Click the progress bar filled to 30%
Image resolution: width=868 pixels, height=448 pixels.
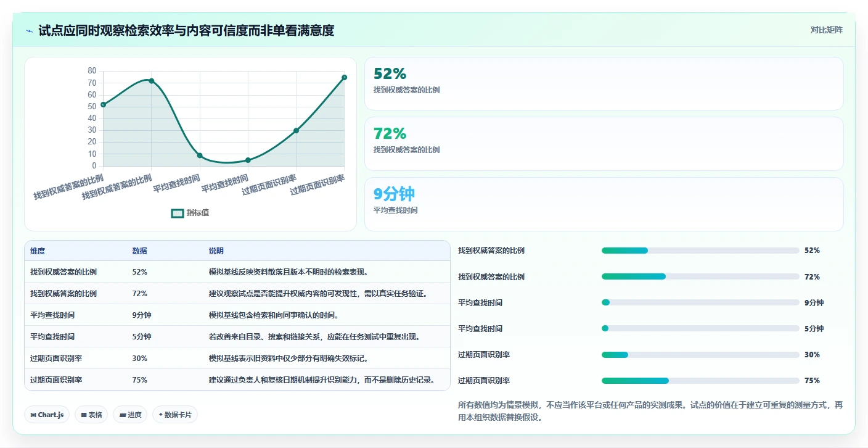click(x=700, y=354)
